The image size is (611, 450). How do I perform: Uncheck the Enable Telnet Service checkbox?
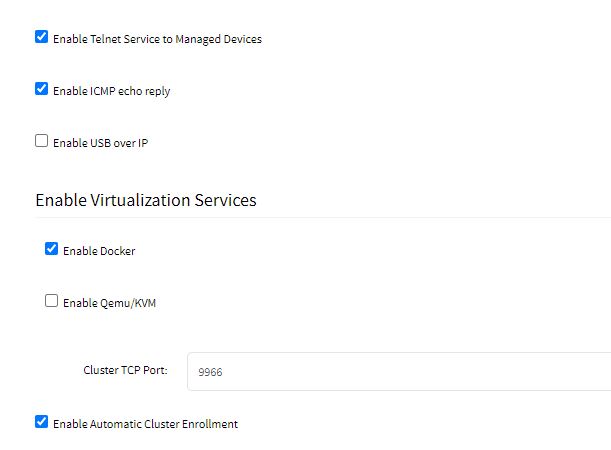[x=41, y=37]
